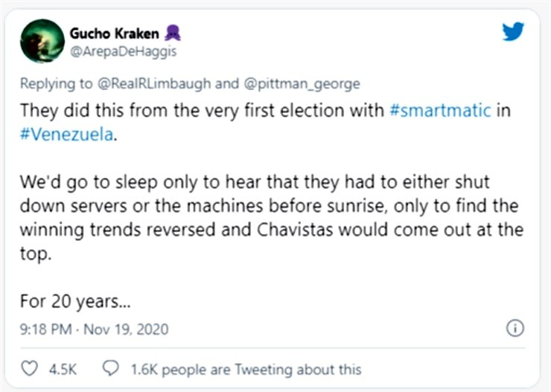Open 1.6K people are Tweeting about this
Viewport: 551px width, 392px height.
click(245, 368)
